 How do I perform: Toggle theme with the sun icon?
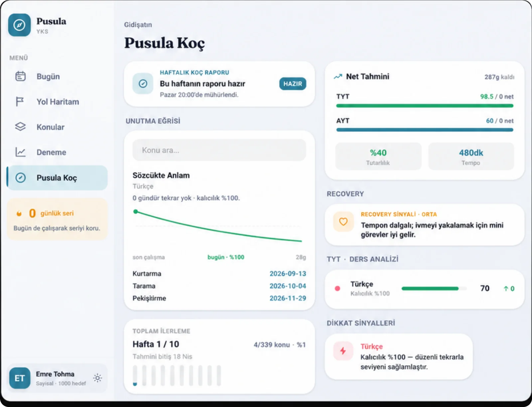click(97, 378)
